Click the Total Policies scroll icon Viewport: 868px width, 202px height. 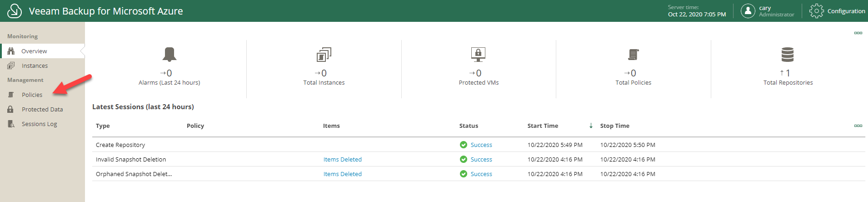coord(634,55)
